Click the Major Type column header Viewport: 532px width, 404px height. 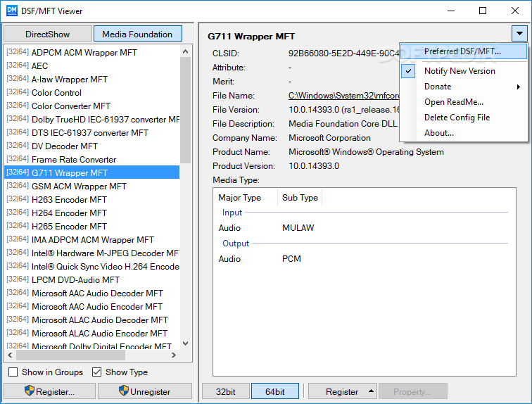click(246, 197)
